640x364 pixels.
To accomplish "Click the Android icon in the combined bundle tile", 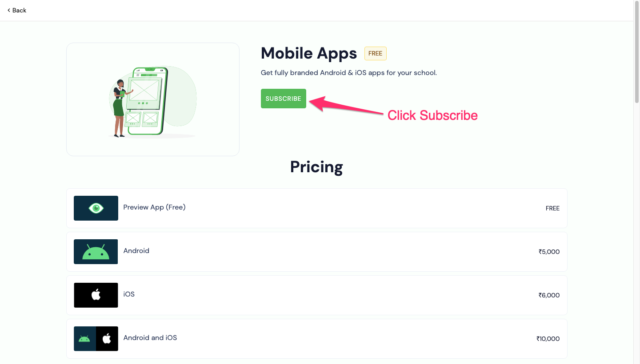I will 84,338.
